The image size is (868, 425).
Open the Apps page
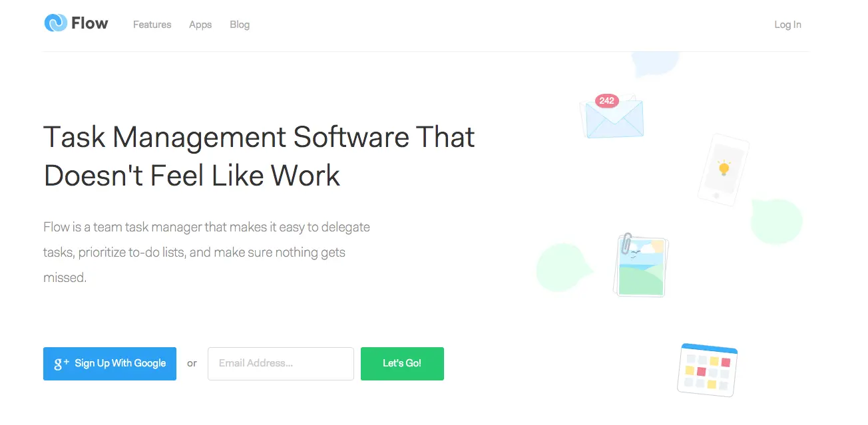[x=200, y=25]
